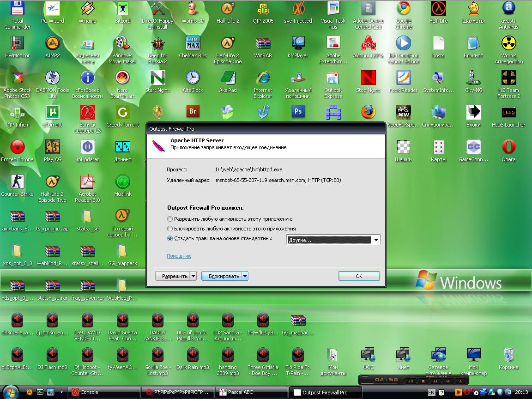Click the EN language indicator in taskbar
The height and width of the screenshot is (399, 532).
431,392
